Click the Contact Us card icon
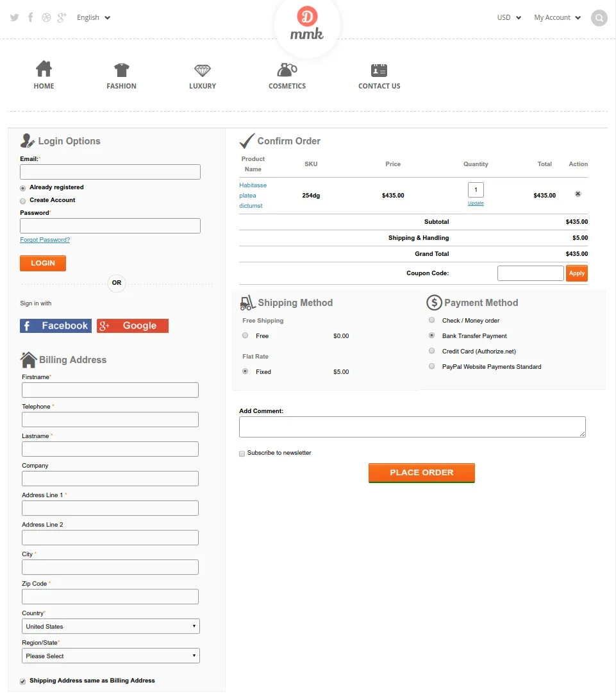This screenshot has height=696, width=616. tap(379, 70)
